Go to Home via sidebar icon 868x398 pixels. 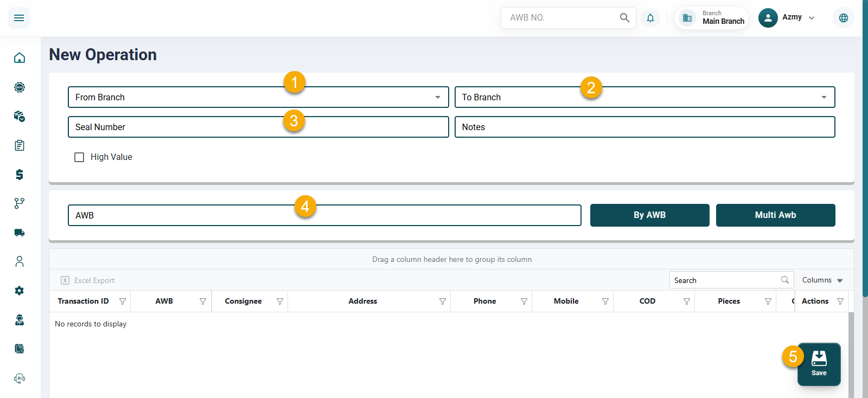tap(20, 57)
